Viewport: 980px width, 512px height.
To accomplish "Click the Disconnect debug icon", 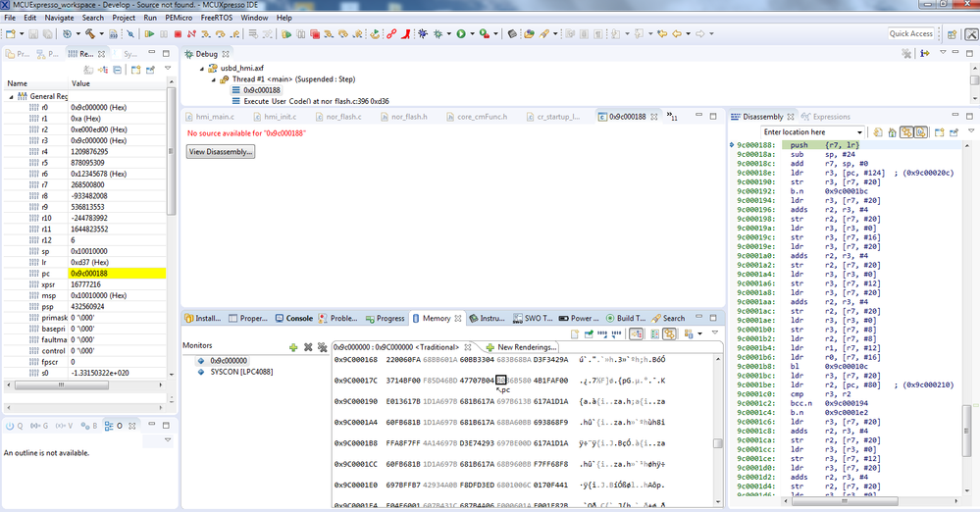I will click(x=191, y=33).
